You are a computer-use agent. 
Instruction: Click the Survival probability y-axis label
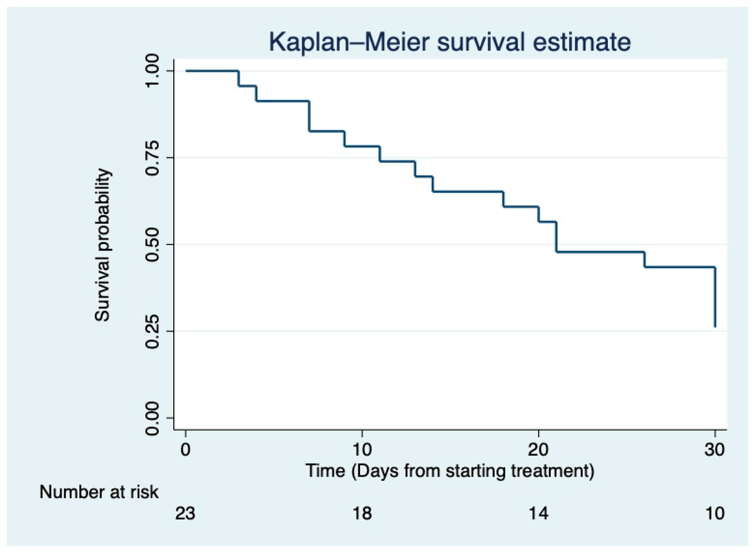pyautogui.click(x=103, y=245)
